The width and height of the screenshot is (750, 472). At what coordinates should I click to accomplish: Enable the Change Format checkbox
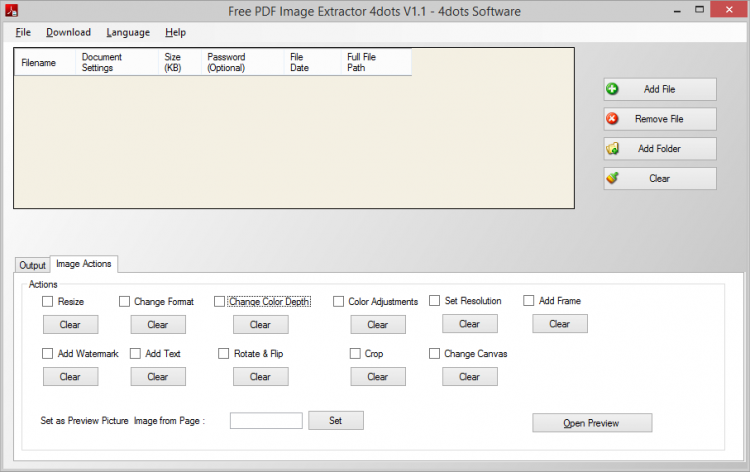[x=124, y=301]
